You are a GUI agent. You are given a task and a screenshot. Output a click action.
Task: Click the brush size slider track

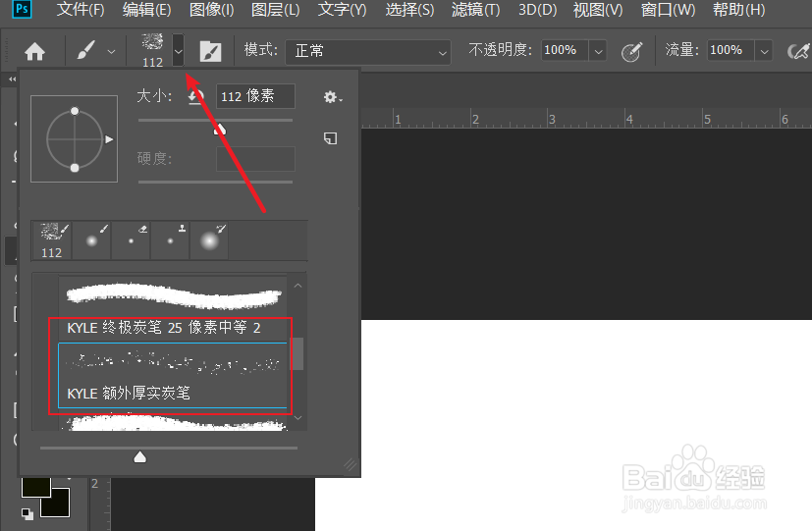click(x=215, y=120)
